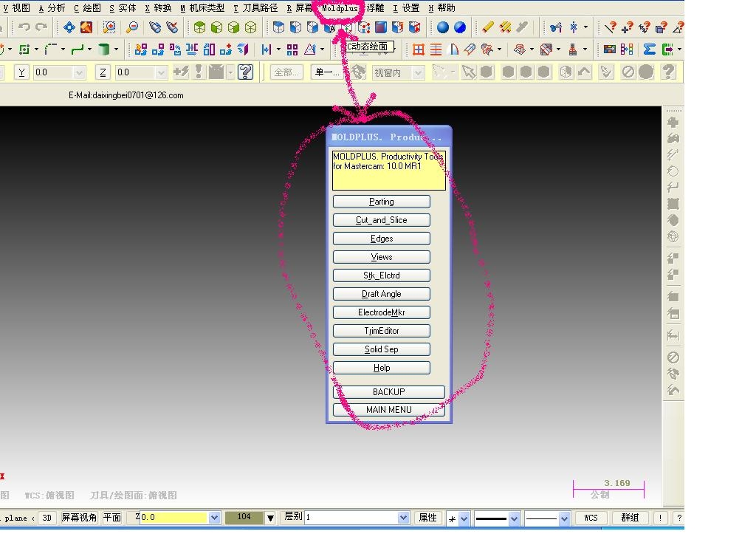
Task: Open the 帮助 (Help) menu
Action: pyautogui.click(x=442, y=8)
